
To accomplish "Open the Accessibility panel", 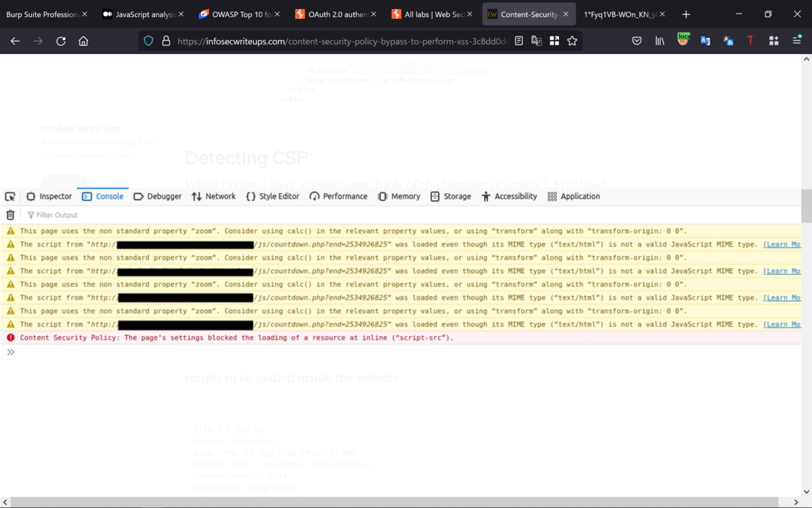I will coord(509,196).
